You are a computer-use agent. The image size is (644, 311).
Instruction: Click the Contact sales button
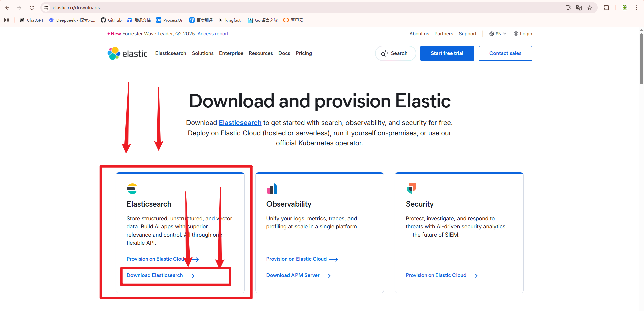pos(505,53)
